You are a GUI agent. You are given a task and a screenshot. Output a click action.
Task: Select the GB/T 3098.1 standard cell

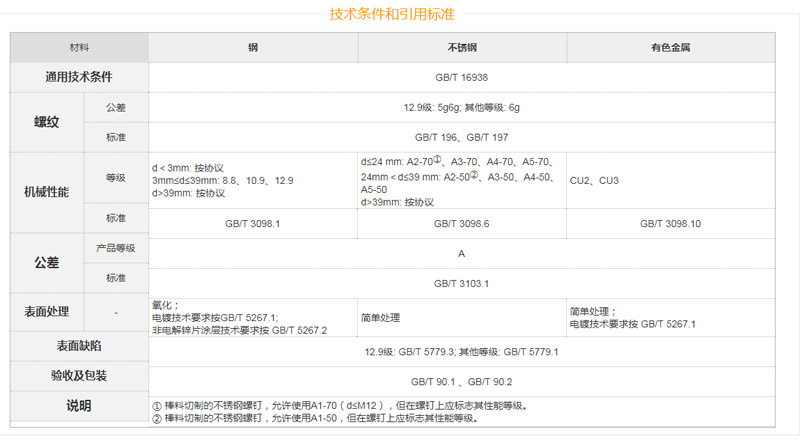point(253,223)
